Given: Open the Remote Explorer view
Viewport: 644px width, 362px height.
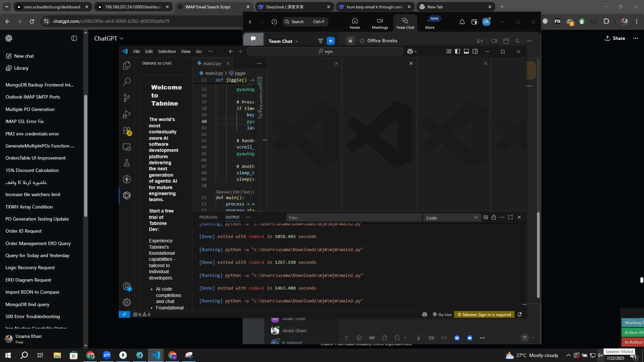Looking at the screenshot, I should pyautogui.click(x=127, y=147).
